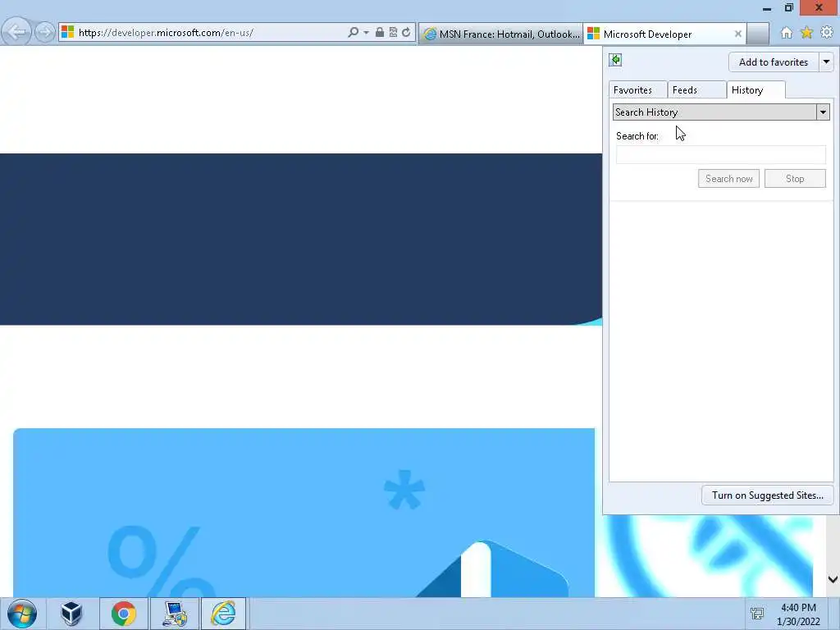Click the developer.microsoft.com URL address field
The height and width of the screenshot is (630, 840).
tap(210, 33)
